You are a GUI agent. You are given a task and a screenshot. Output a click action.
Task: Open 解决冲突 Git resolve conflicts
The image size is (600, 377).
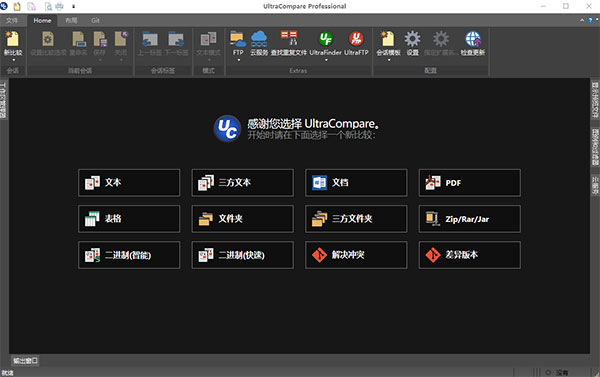pyautogui.click(x=356, y=255)
